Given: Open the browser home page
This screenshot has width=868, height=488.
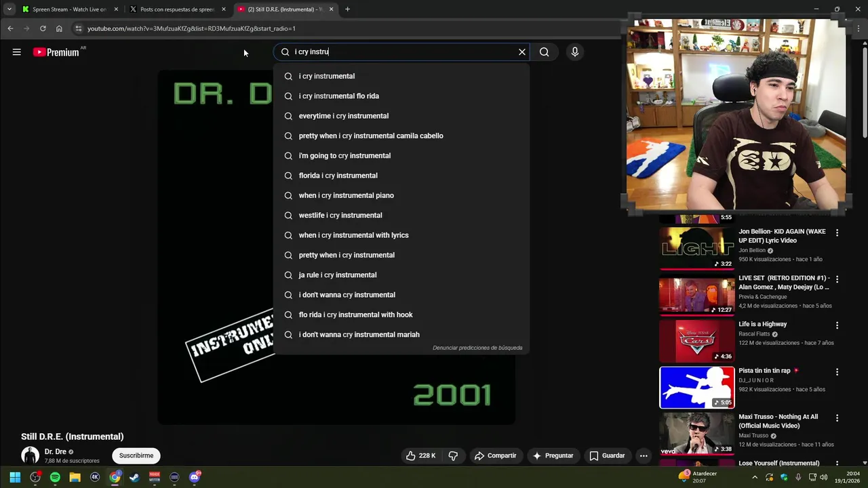Looking at the screenshot, I should pos(59,28).
